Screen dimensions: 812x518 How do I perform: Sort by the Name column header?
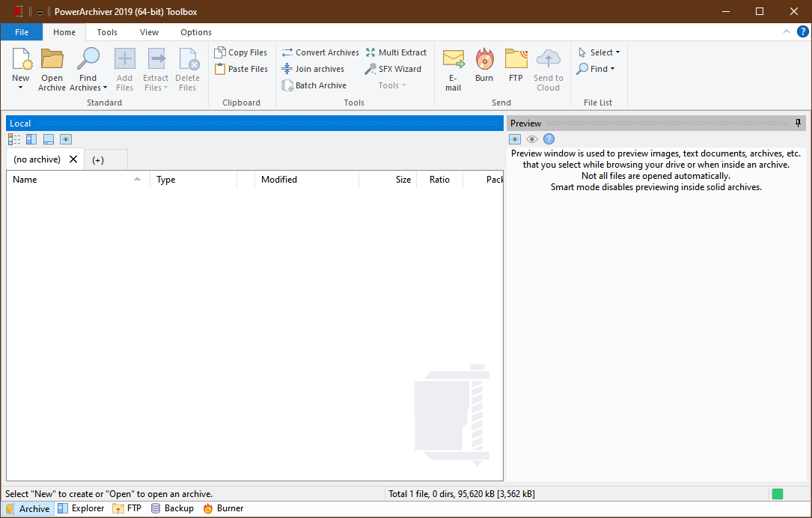pyautogui.click(x=78, y=179)
